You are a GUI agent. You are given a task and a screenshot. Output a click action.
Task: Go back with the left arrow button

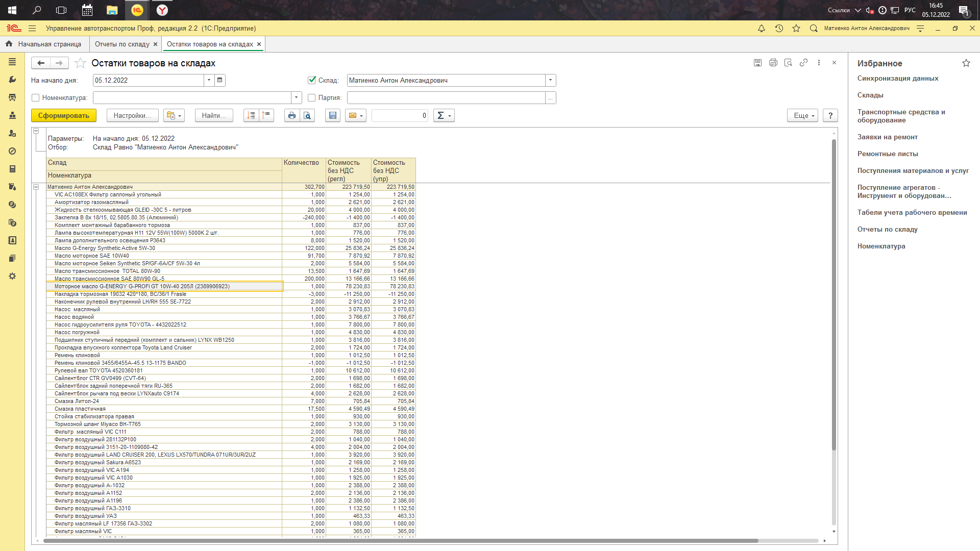tap(41, 63)
